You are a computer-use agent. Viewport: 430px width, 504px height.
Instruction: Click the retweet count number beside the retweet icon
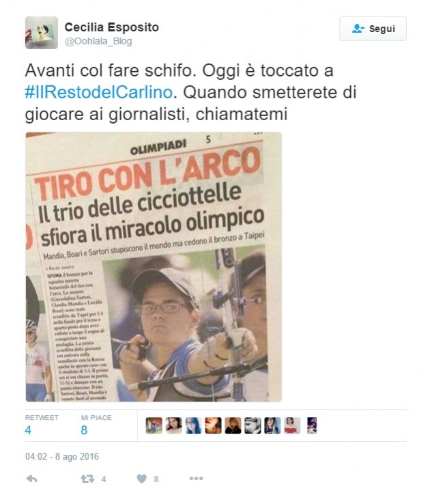click(104, 479)
